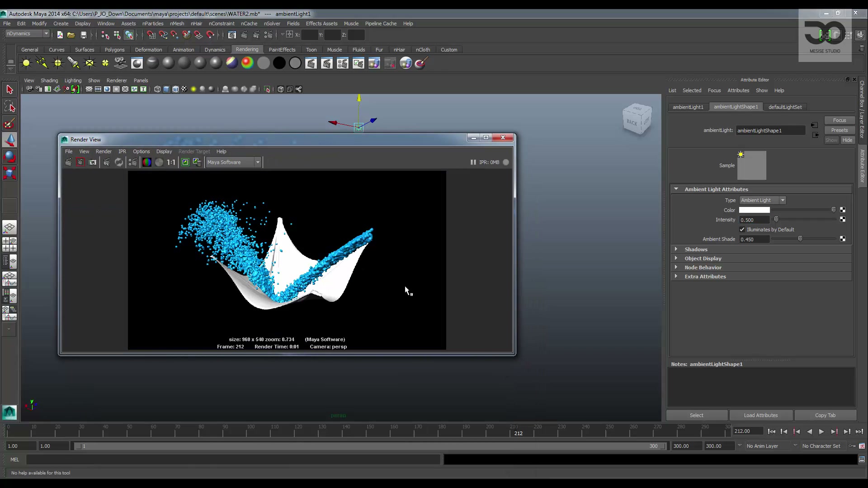Screen dimensions: 868x488
Task: Pause IPR tuning in Render View
Action: point(473,162)
